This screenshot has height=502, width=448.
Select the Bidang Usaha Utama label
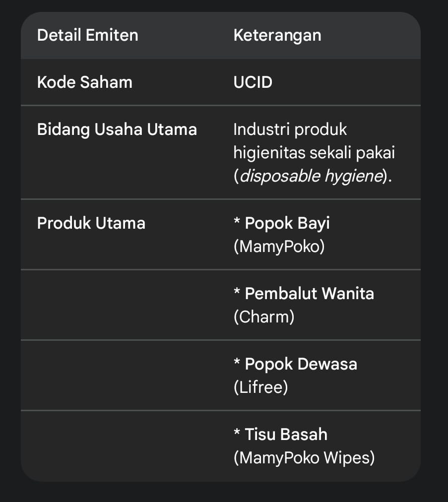117,129
